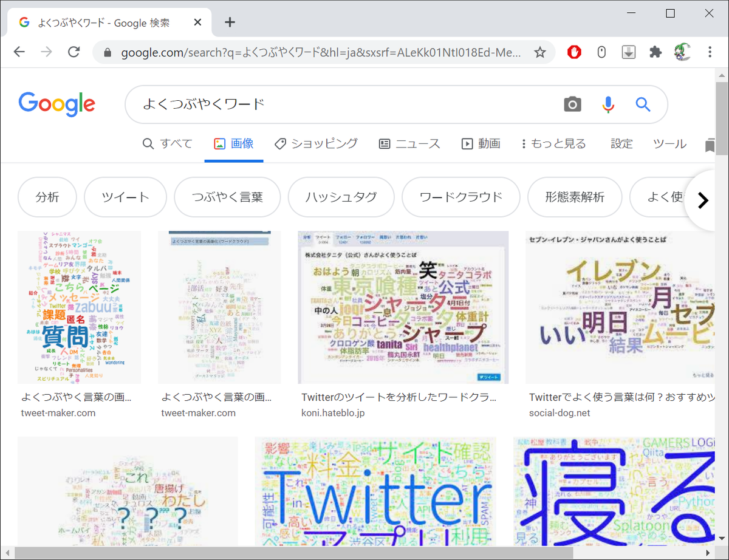This screenshot has height=560, width=729.
Task: Open the ツール filter options
Action: (x=669, y=144)
